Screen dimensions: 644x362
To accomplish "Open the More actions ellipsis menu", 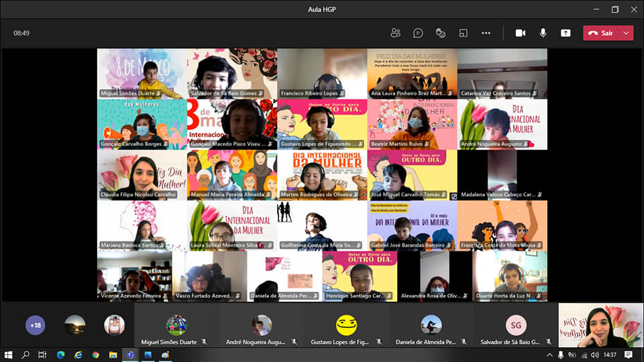I will click(486, 33).
